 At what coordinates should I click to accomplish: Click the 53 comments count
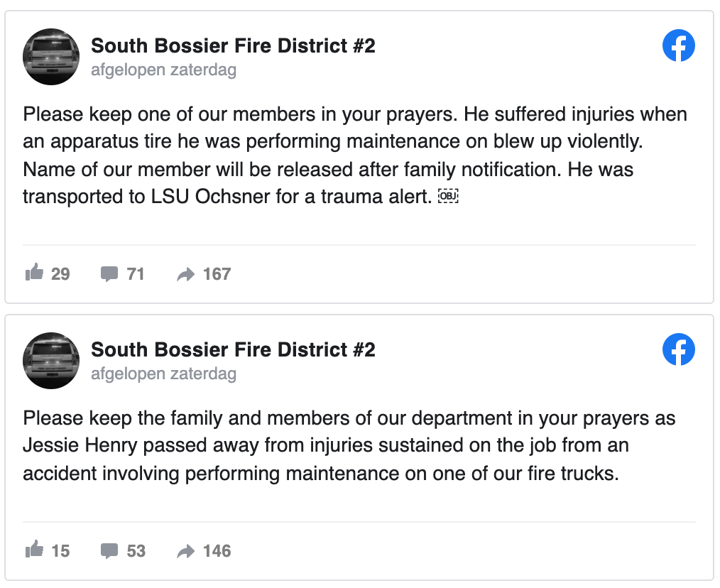136,551
